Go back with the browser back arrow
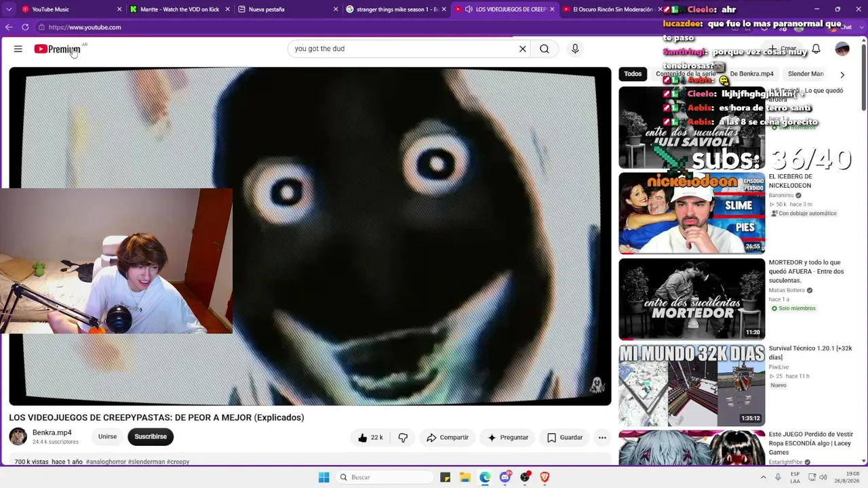 pos(9,27)
